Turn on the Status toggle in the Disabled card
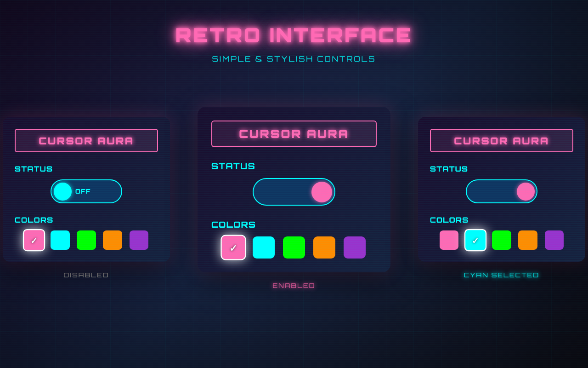 tap(86, 191)
